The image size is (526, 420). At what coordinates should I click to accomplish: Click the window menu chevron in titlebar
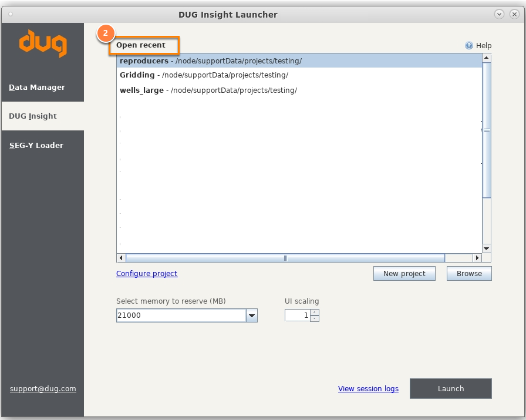(499, 14)
